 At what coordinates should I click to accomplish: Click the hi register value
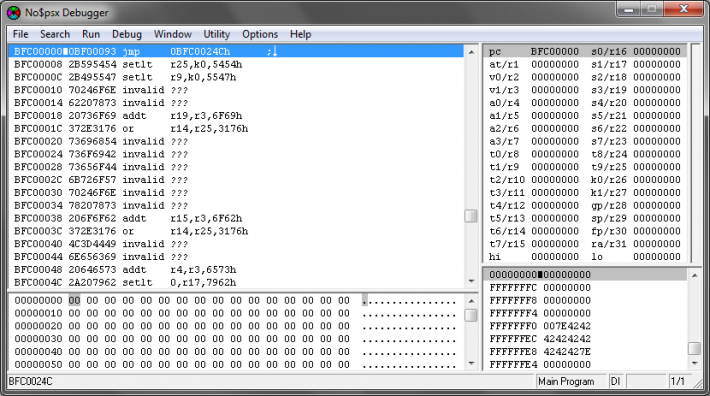(x=555, y=257)
